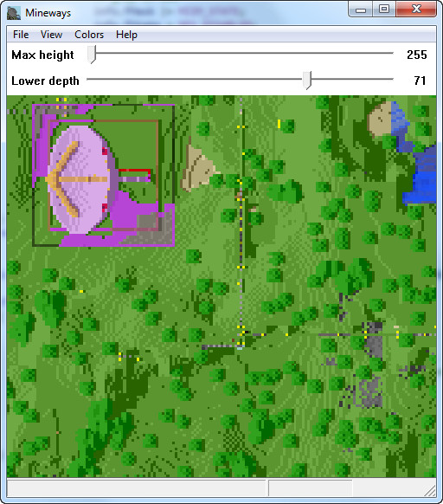Maximize the Mineways window
The width and height of the screenshot is (443, 504).
[384, 9]
